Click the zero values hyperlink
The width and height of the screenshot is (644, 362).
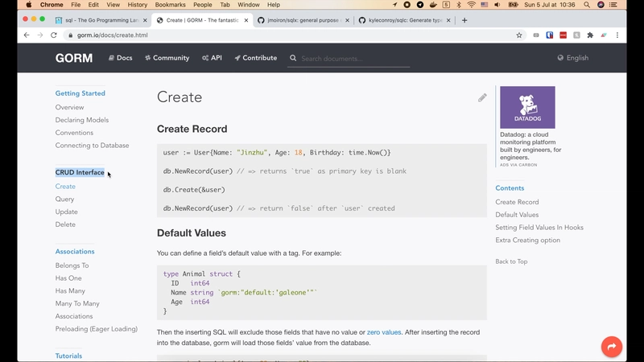tap(383, 331)
